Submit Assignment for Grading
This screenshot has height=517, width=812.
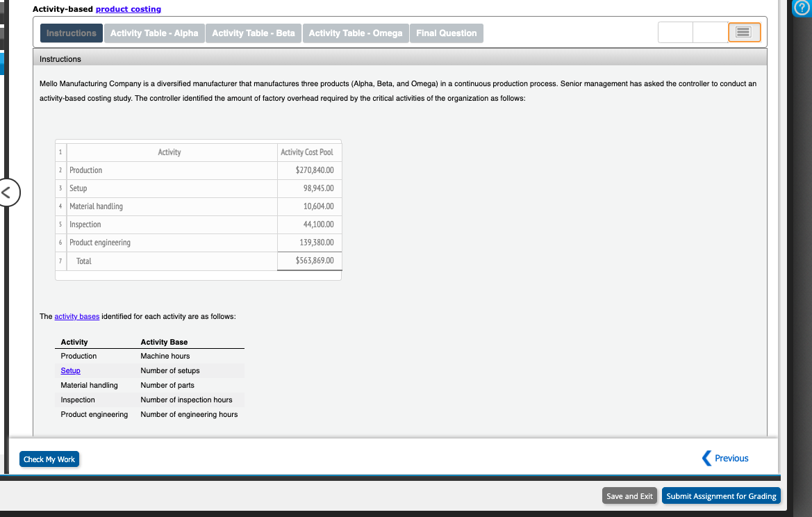pos(721,495)
